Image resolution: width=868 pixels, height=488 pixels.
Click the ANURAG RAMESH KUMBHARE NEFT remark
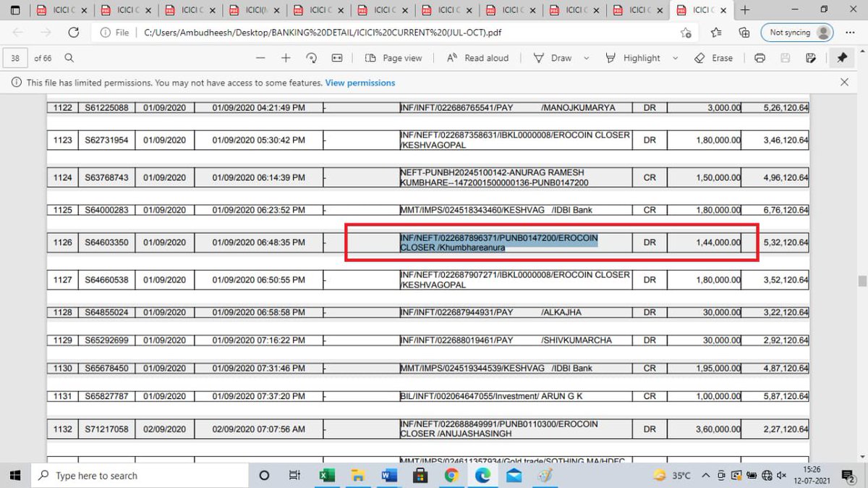tap(495, 177)
